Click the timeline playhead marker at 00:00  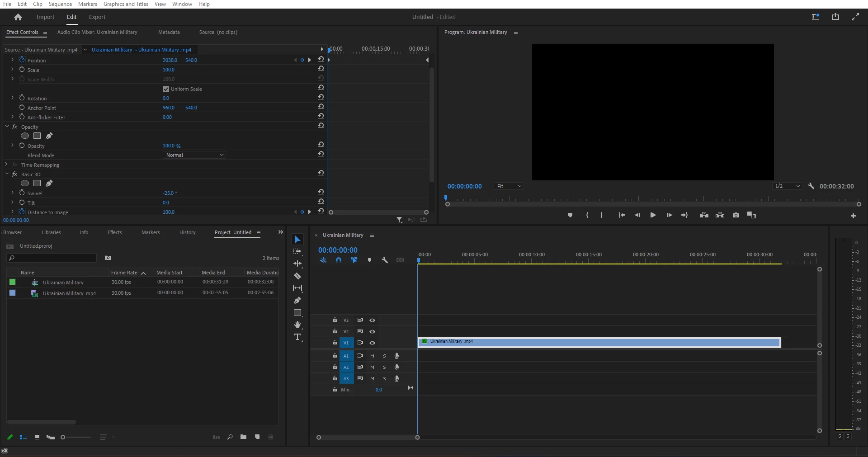(x=419, y=260)
